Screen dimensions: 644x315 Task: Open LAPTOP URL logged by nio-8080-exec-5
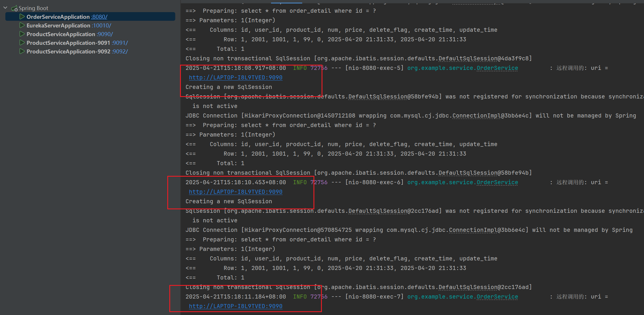[235, 77]
